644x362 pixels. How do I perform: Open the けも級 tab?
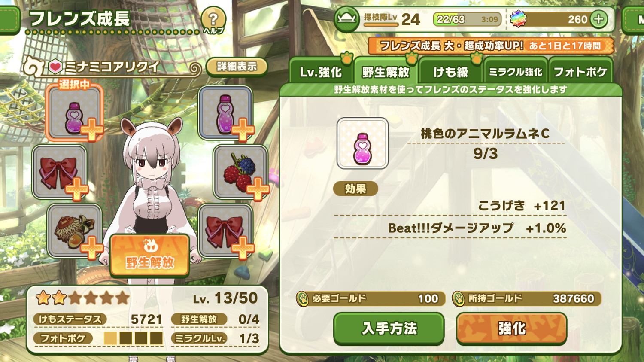click(450, 71)
